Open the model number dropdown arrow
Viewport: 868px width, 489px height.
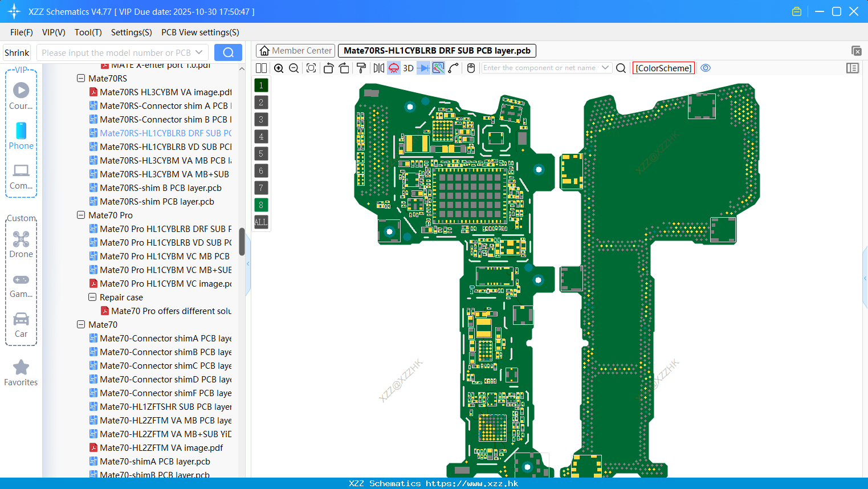[x=199, y=52]
